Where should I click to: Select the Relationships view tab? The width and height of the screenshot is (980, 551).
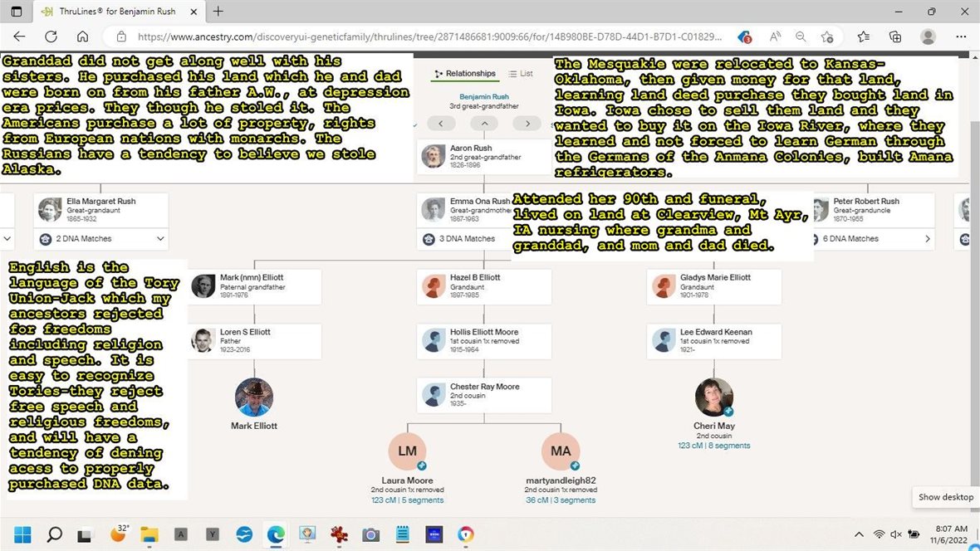pos(465,74)
